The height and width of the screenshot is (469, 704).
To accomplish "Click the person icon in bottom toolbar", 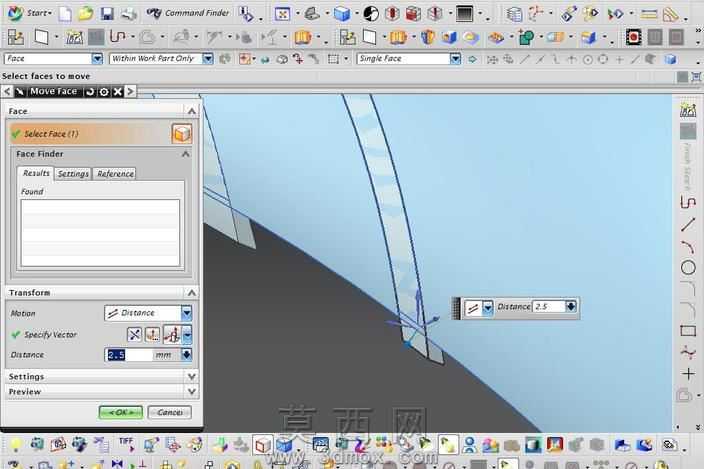I will (469, 445).
